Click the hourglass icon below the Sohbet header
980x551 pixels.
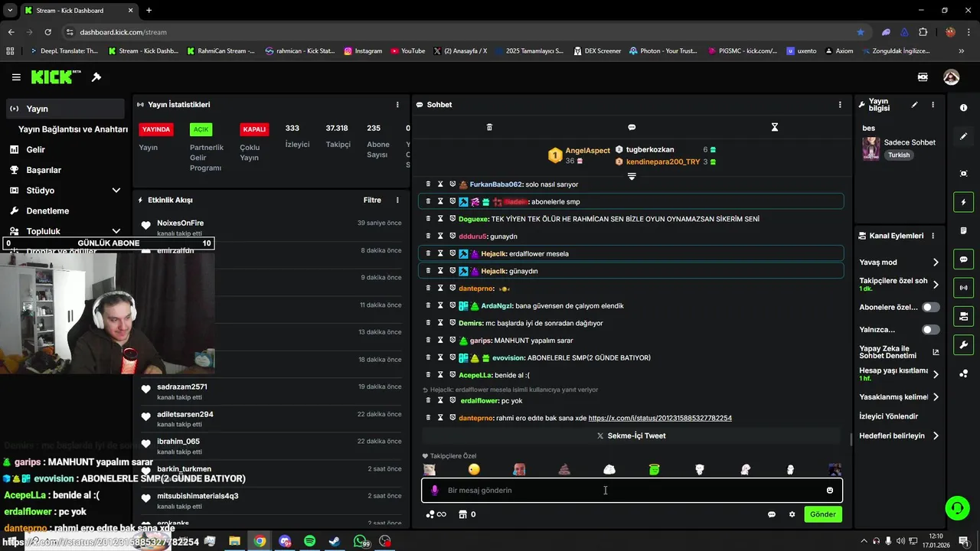pos(774,127)
